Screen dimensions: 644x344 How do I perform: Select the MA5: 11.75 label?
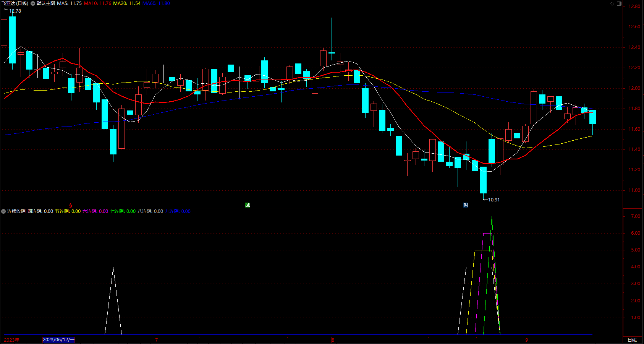tap(70, 3)
